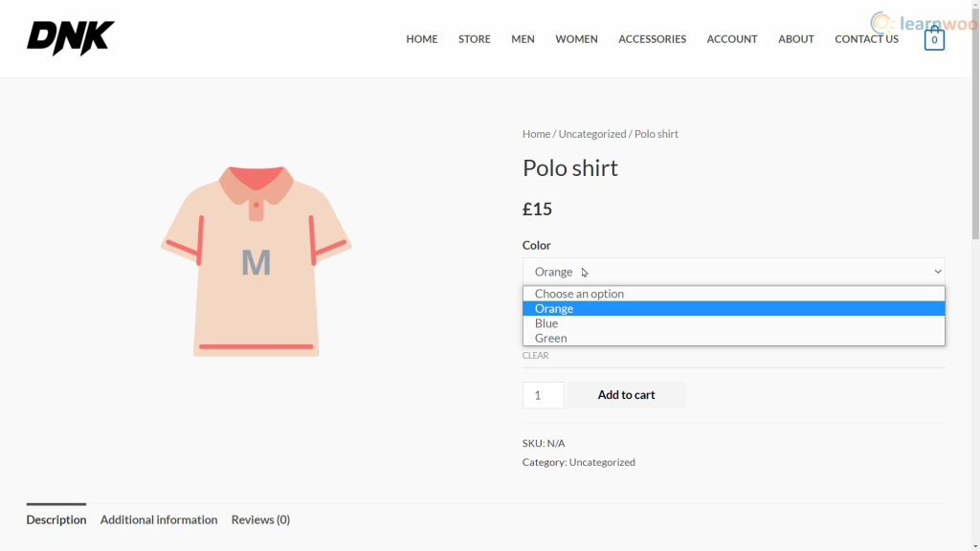Pick the Orange option in the list
The image size is (980, 551).
734,309
